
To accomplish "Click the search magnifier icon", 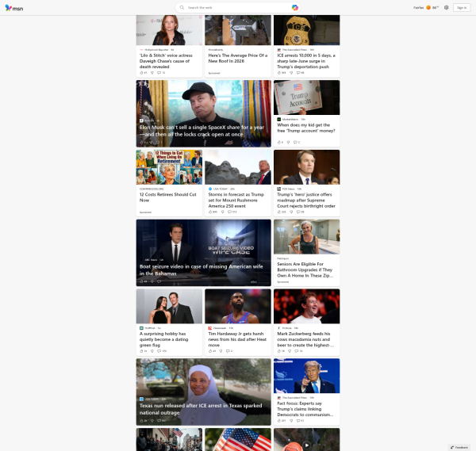I will pos(182,8).
